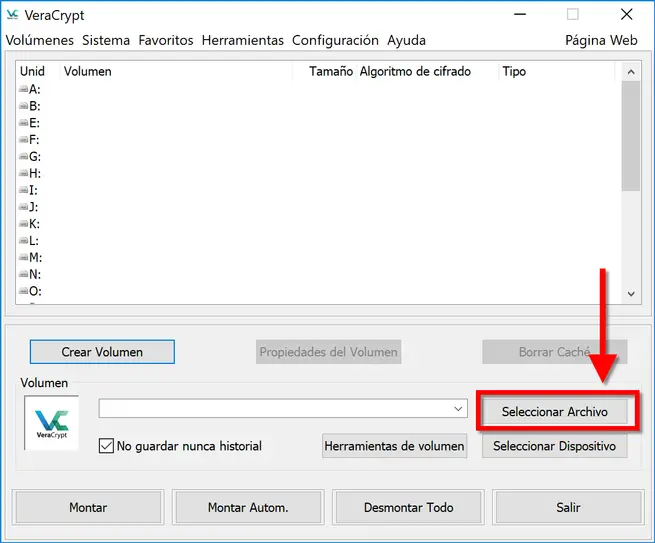The height and width of the screenshot is (543, 655).
Task: Select drive G: icon in list
Action: (x=23, y=156)
